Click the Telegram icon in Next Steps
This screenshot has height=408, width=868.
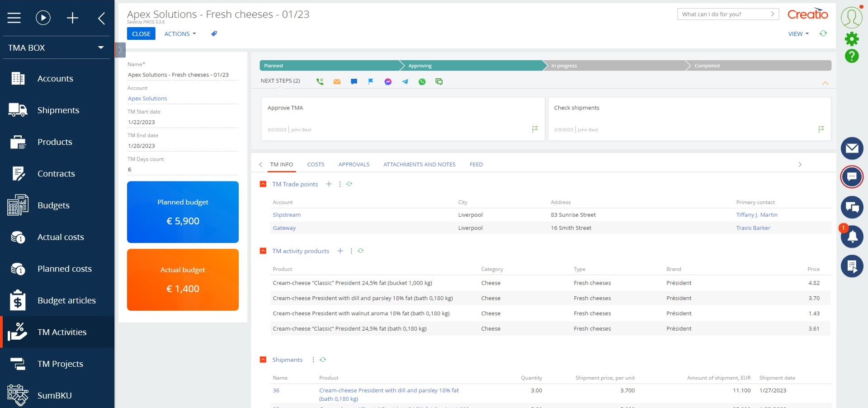pyautogui.click(x=405, y=81)
